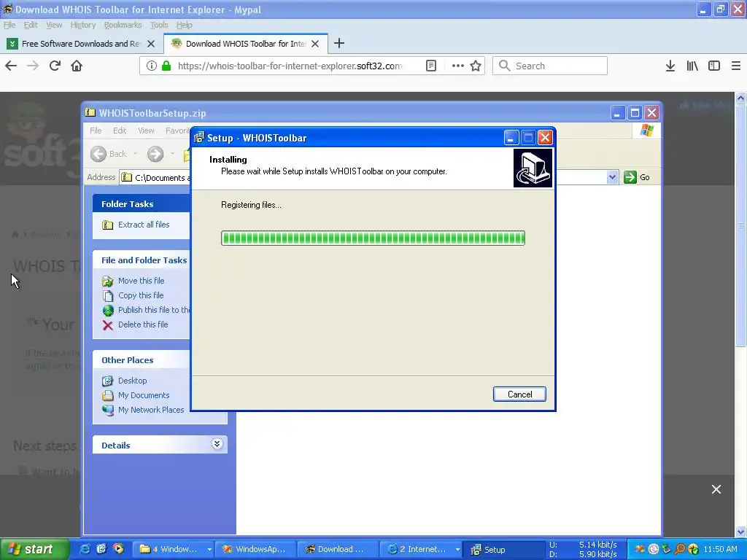Image resolution: width=747 pixels, height=560 pixels.
Task: Open the browser History menu
Action: coord(83,25)
